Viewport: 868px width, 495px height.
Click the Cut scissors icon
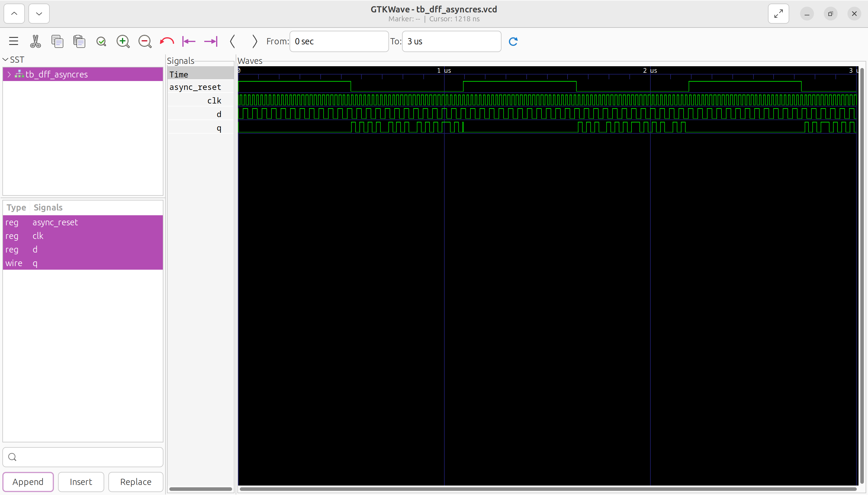(36, 41)
